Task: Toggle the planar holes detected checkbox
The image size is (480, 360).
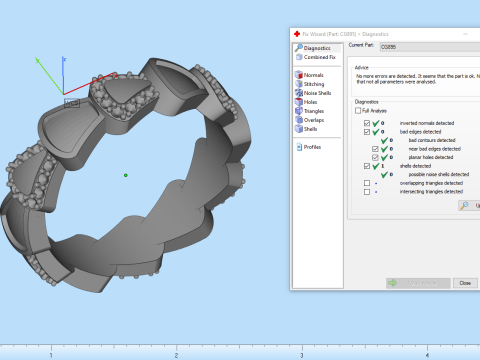Action: (x=375, y=157)
